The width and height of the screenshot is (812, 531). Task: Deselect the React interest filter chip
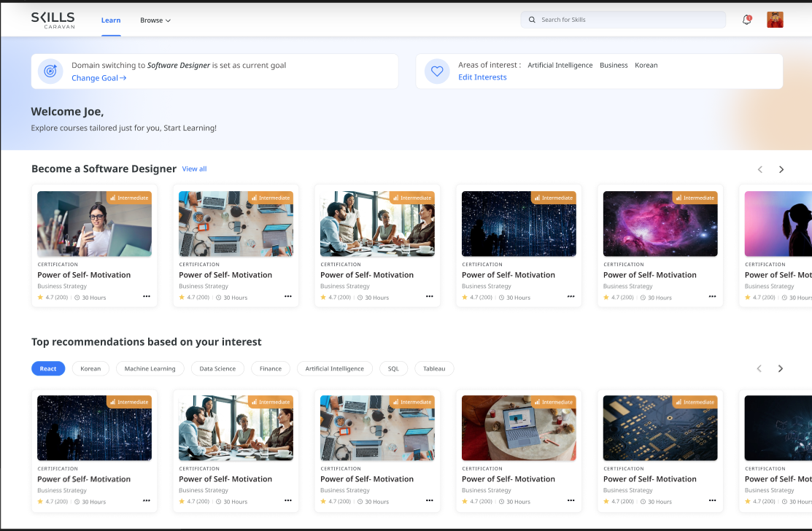click(48, 368)
